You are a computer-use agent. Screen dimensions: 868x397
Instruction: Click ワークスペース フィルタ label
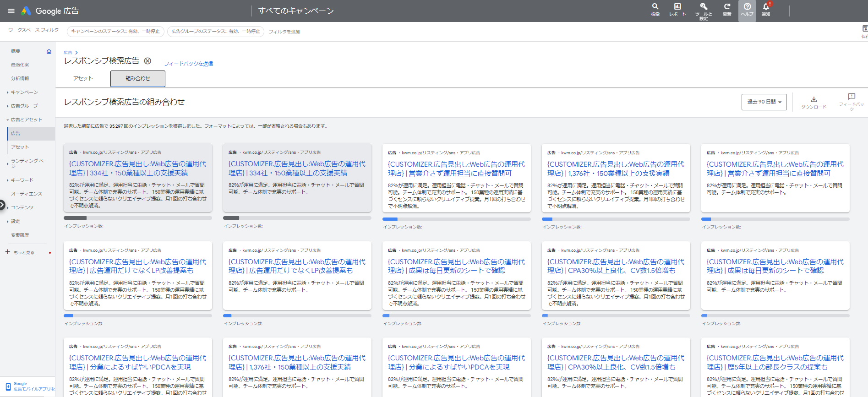point(33,30)
